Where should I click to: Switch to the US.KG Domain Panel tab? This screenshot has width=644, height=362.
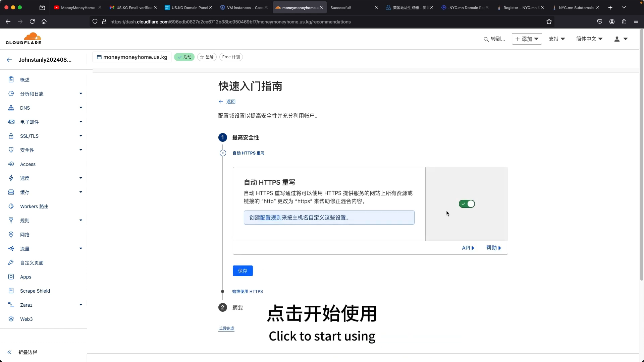click(190, 7)
